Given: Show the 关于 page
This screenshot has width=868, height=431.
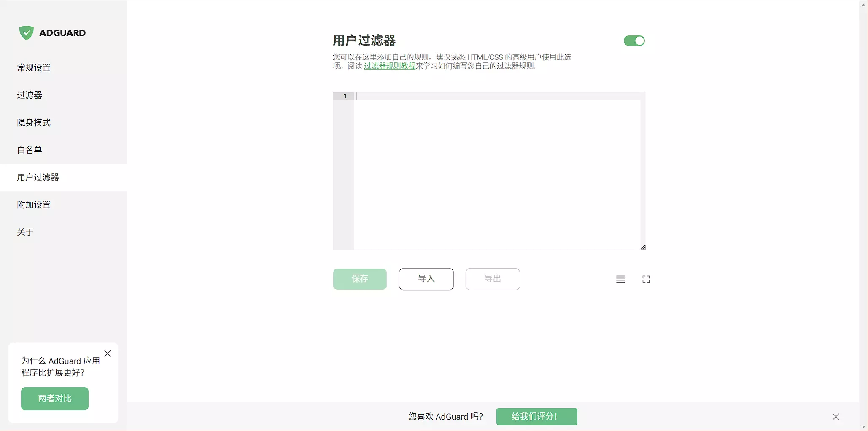Looking at the screenshot, I should 25,232.
